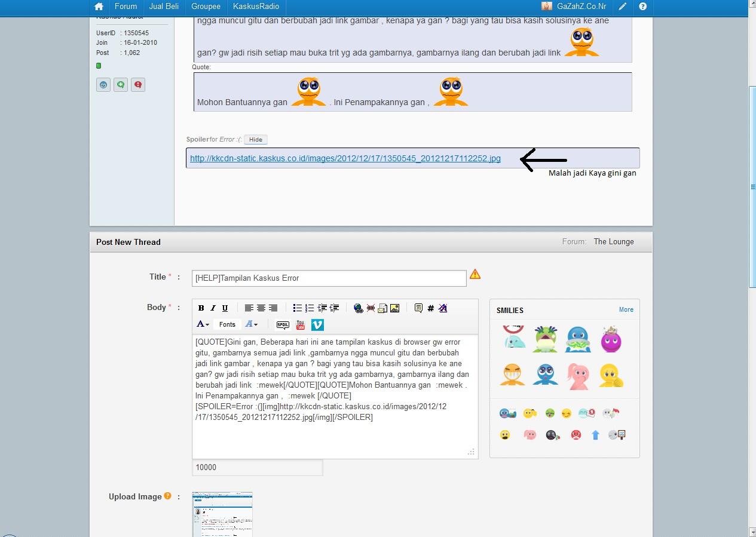Hide the Error spoiler content

click(255, 139)
